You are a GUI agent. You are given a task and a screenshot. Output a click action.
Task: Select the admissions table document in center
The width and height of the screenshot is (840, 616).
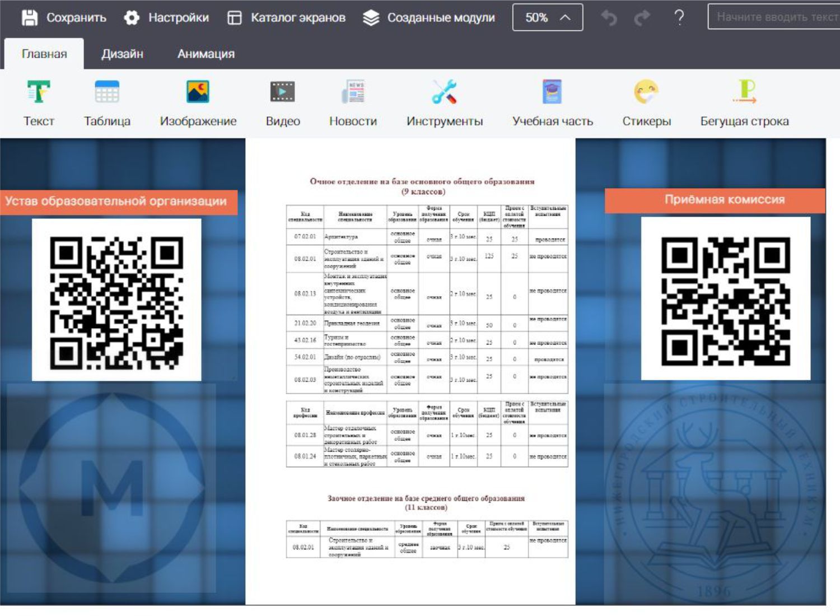(410, 372)
